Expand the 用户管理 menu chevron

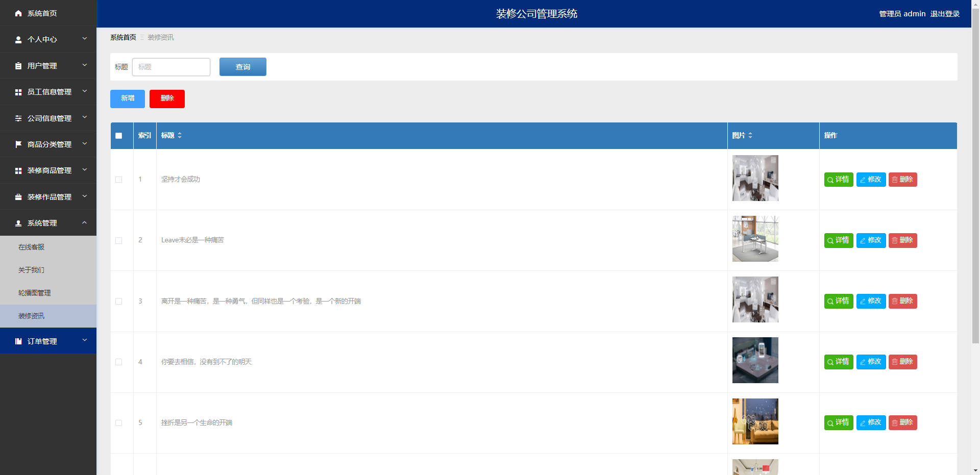85,65
